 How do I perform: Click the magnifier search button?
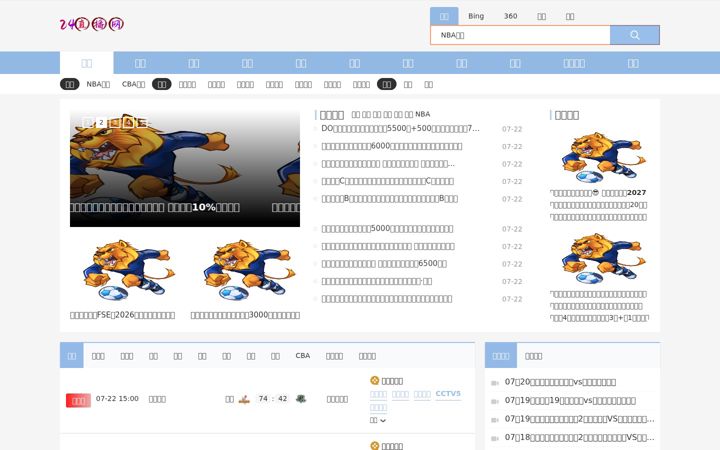[635, 35]
